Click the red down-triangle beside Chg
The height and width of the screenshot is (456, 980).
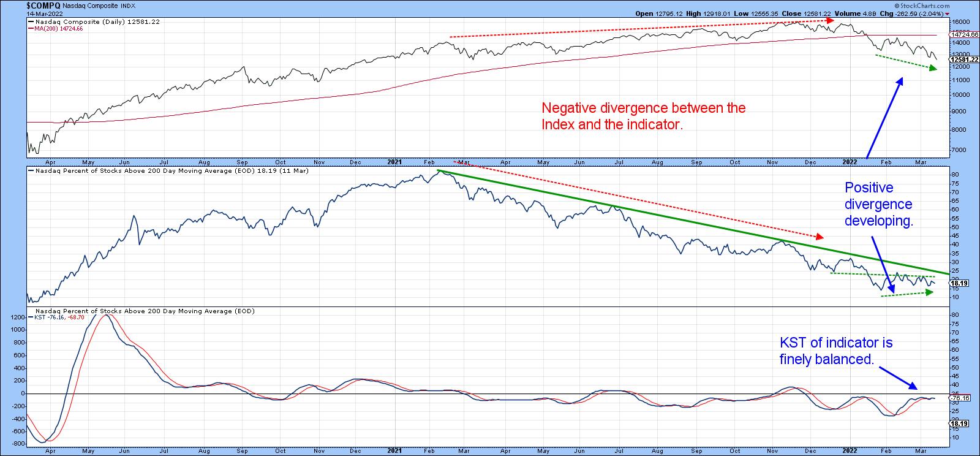[948, 14]
